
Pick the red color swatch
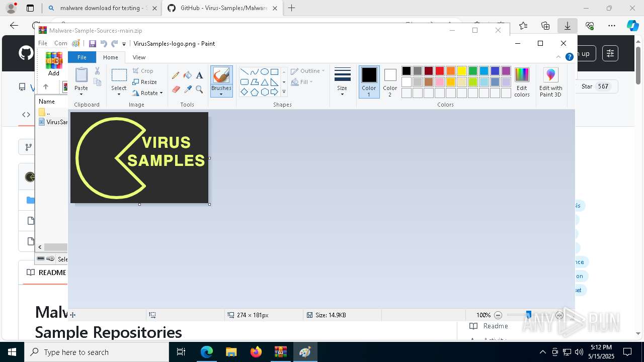click(440, 71)
